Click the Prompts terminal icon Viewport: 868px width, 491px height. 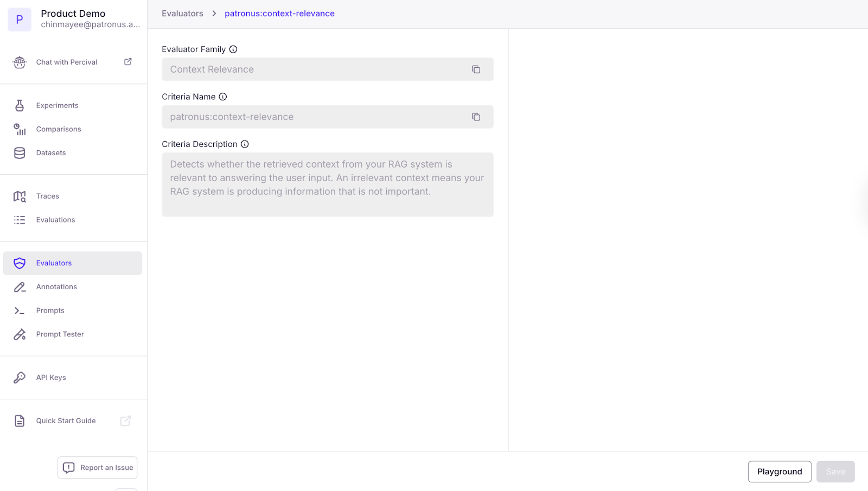pyautogui.click(x=20, y=311)
